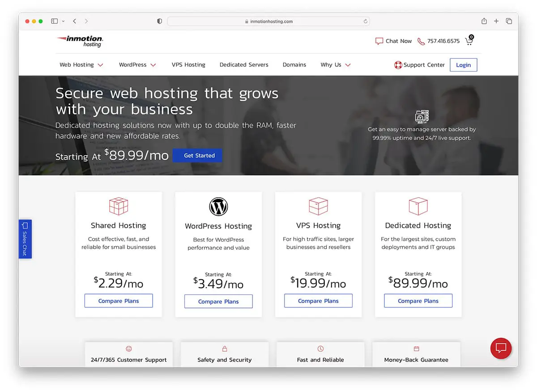The height and width of the screenshot is (392, 537).
Task: Click the Money-Back Guarantee card
Action: click(x=416, y=354)
